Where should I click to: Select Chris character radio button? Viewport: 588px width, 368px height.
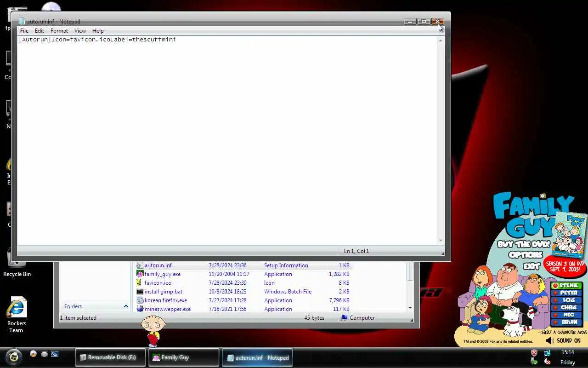point(555,307)
